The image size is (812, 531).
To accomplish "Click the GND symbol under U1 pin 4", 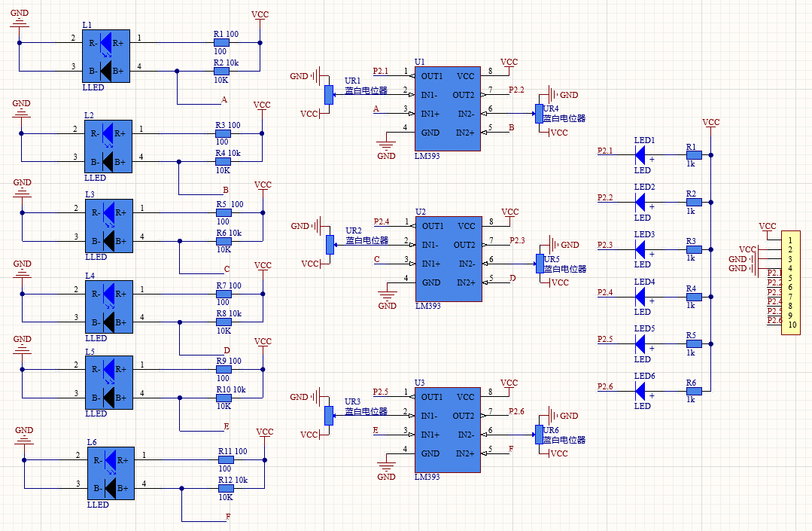I will (x=386, y=147).
